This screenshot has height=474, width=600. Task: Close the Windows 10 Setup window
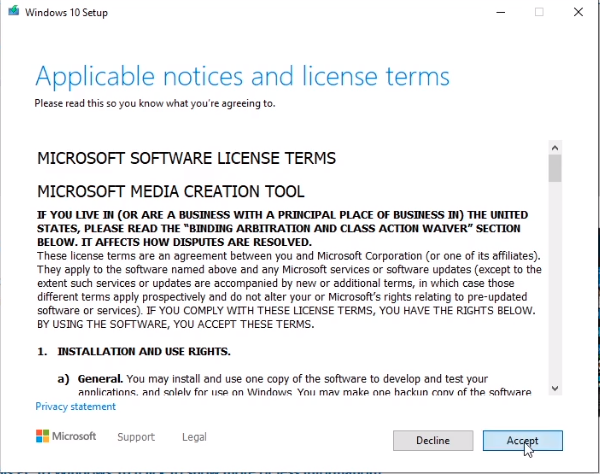point(578,12)
